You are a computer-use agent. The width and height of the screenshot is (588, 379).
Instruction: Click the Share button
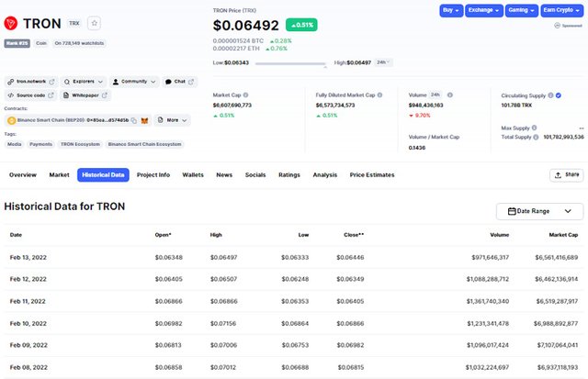click(567, 175)
